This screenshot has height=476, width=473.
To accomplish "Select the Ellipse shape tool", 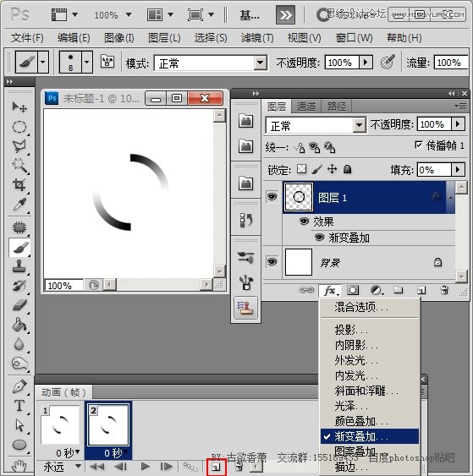I will point(19,445).
